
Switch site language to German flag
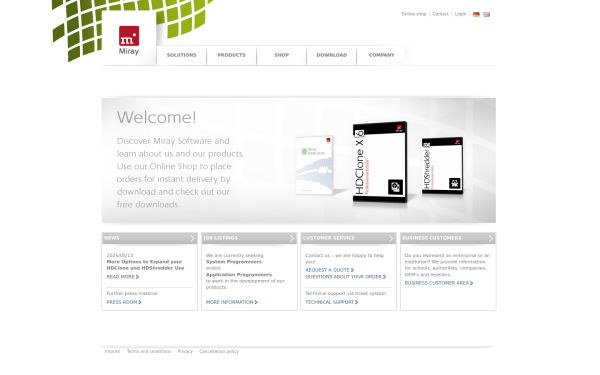pos(476,15)
